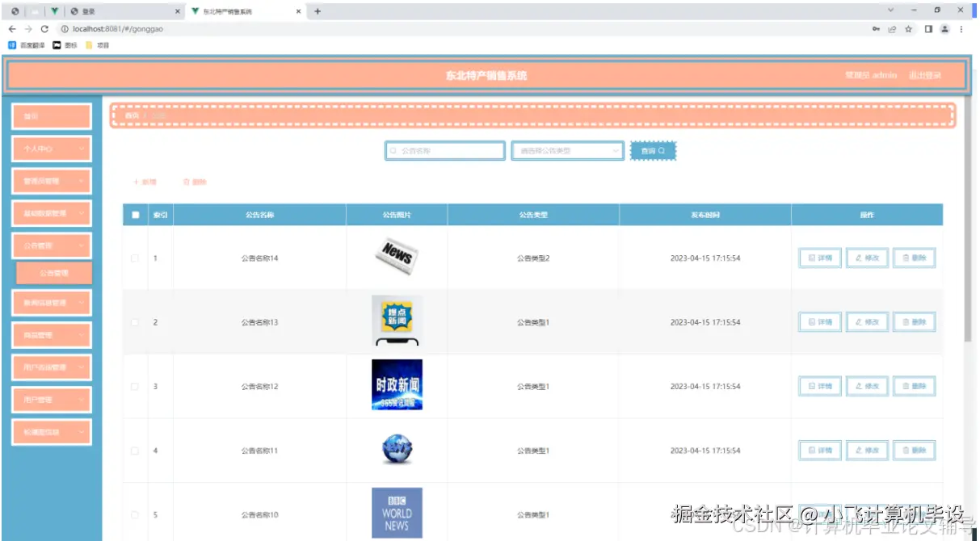
Task: Click the 时政新闻 image in row 3
Action: [x=397, y=384]
